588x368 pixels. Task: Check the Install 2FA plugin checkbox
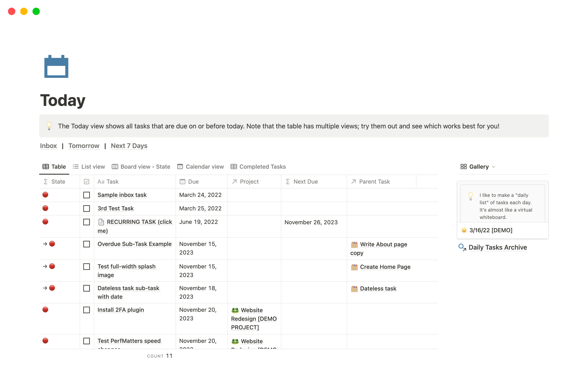click(87, 310)
